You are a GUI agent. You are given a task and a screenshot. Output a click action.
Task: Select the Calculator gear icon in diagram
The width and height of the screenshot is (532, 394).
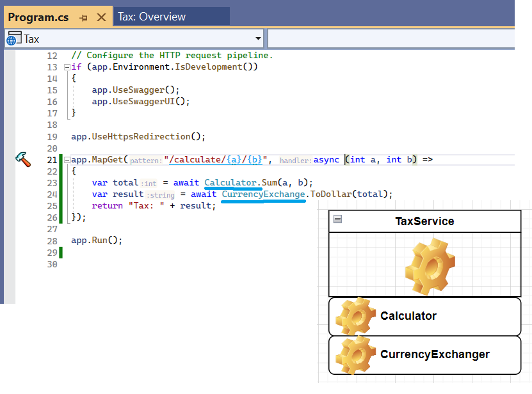click(x=355, y=316)
